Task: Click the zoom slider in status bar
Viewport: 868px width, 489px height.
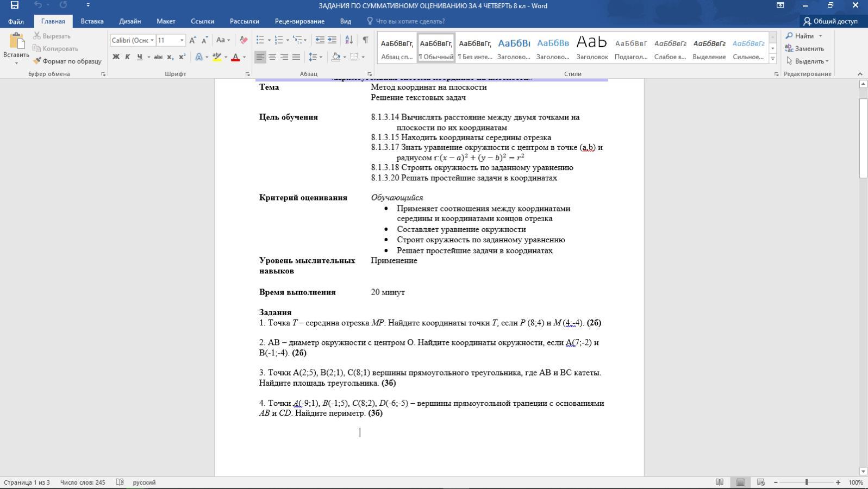Action: click(807, 482)
